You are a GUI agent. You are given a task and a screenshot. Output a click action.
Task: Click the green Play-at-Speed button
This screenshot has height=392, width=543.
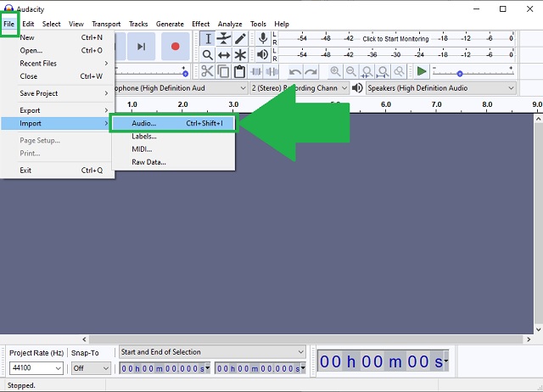click(422, 71)
